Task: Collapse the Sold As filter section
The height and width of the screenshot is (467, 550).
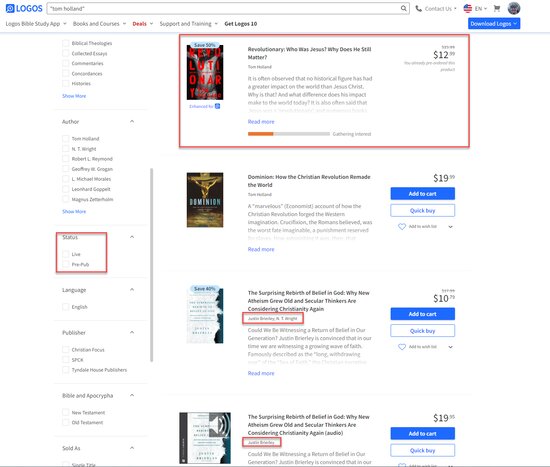Action: click(x=132, y=448)
